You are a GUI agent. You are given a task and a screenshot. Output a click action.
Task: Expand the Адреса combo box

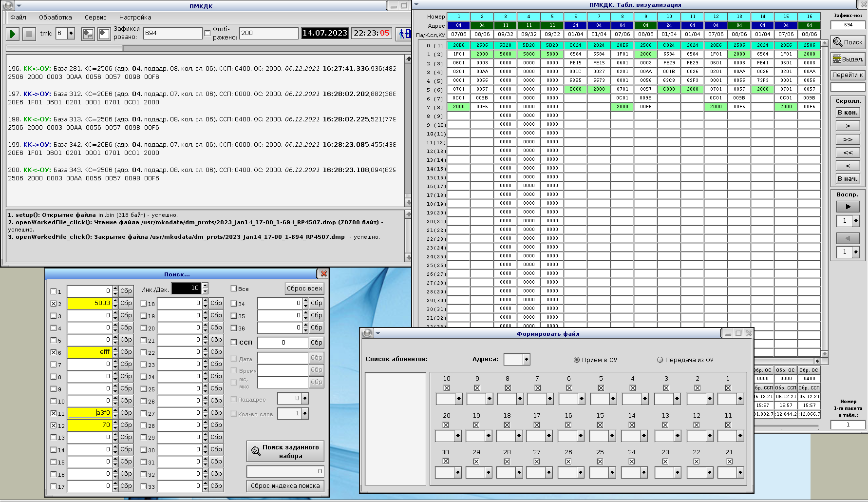pyautogui.click(x=526, y=360)
